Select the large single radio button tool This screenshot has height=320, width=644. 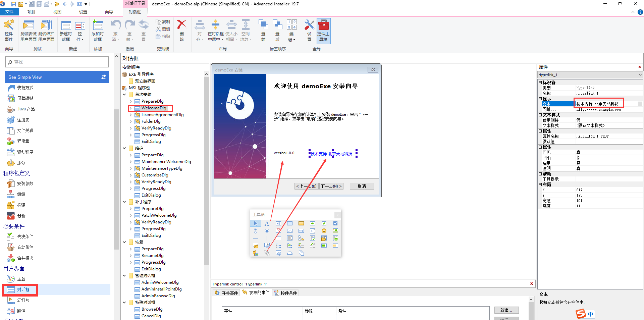[x=267, y=231]
